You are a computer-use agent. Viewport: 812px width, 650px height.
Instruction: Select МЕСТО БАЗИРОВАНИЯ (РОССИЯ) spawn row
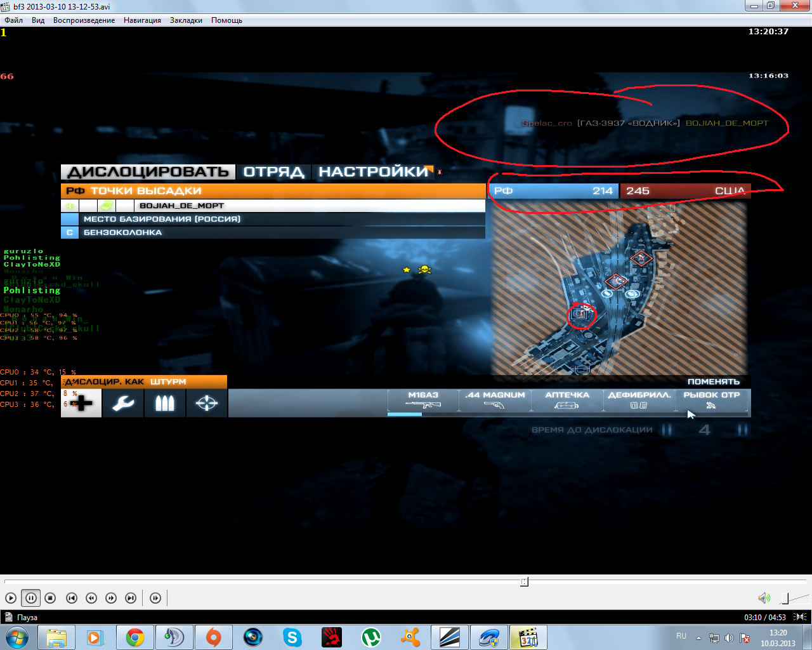(273, 219)
